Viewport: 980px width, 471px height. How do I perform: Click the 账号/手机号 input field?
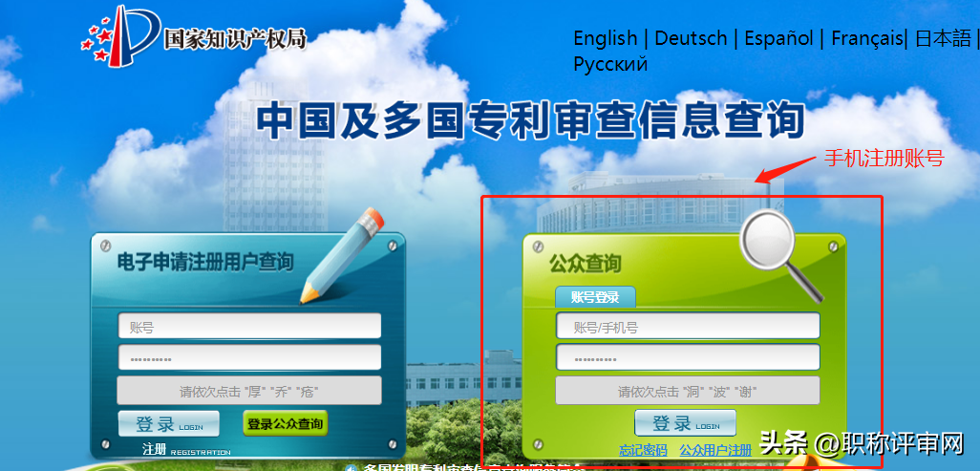click(687, 327)
